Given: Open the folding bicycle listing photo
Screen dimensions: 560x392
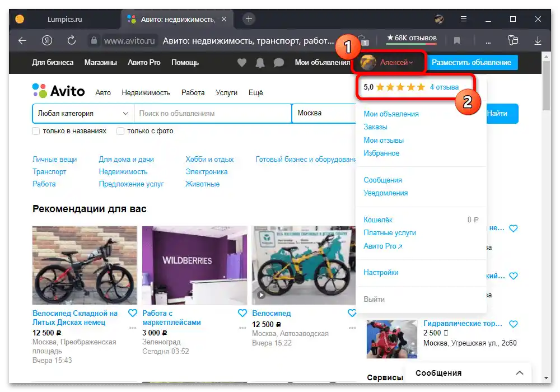Looking at the screenshot, I should point(85,265).
